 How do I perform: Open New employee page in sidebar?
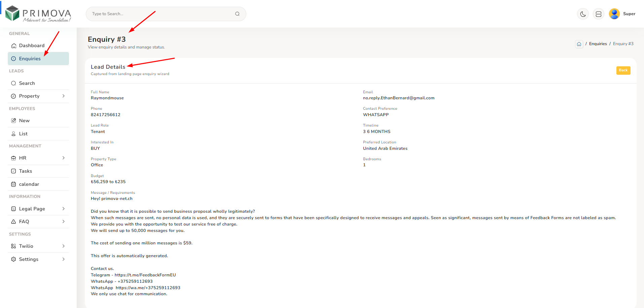pyautogui.click(x=24, y=121)
